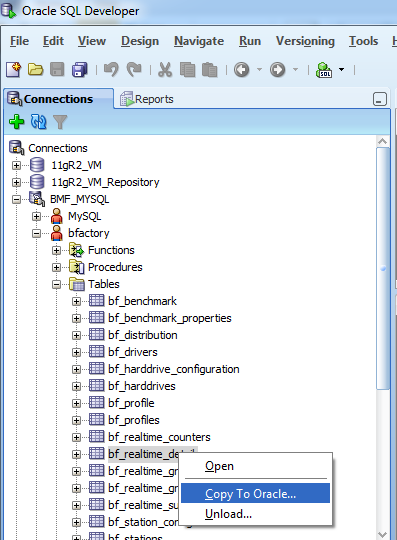397x540 pixels.
Task: Expand the bf_distribution table node
Action: 76,335
